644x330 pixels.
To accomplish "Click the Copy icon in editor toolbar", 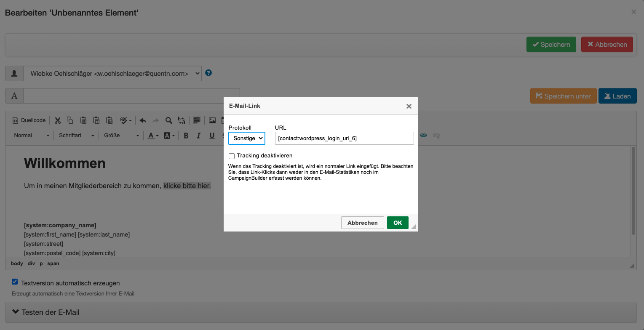I will tap(70, 120).
